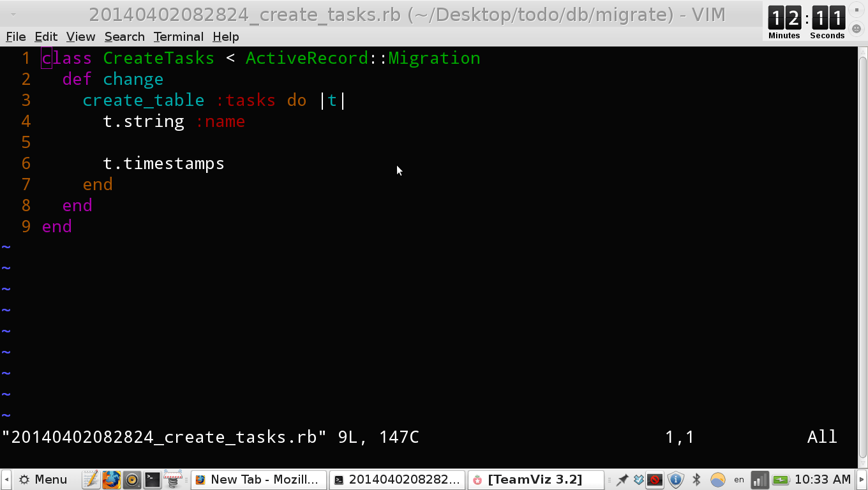Click the blue shield info tray toggle

click(675, 479)
